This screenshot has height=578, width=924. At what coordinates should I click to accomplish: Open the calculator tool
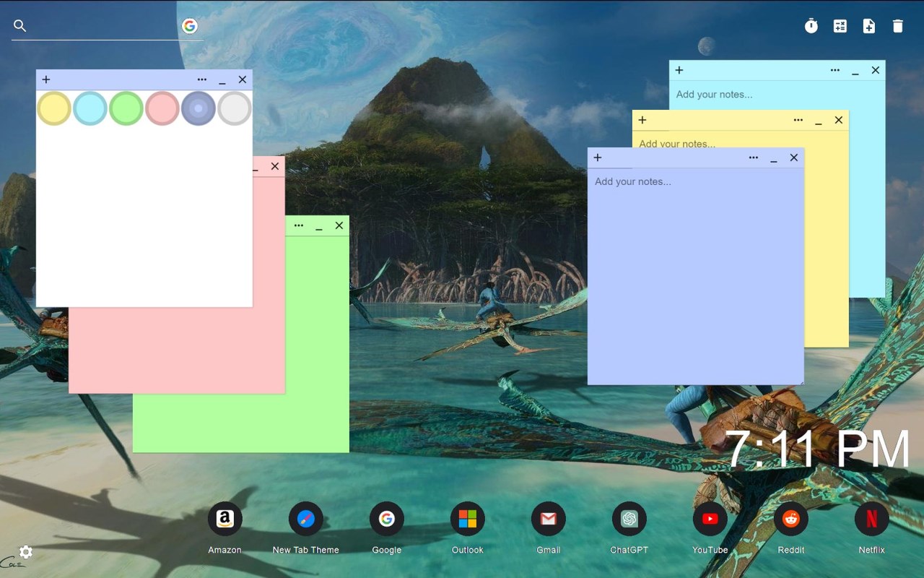(840, 26)
